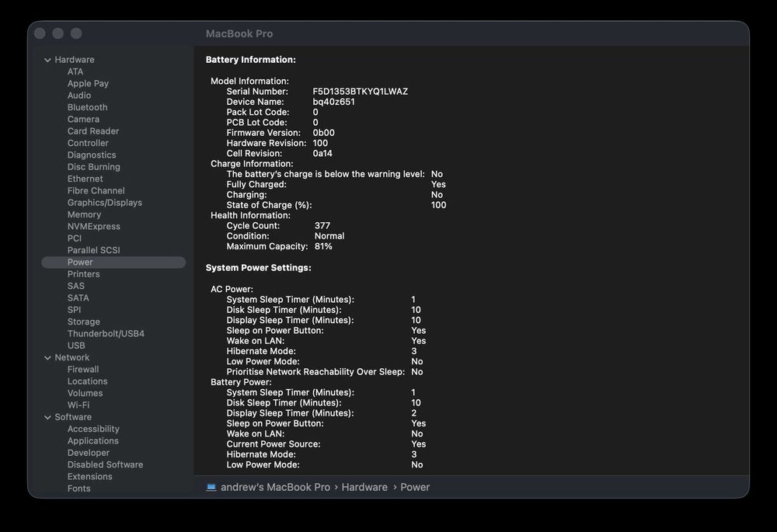Select Firewall under Network

point(83,369)
